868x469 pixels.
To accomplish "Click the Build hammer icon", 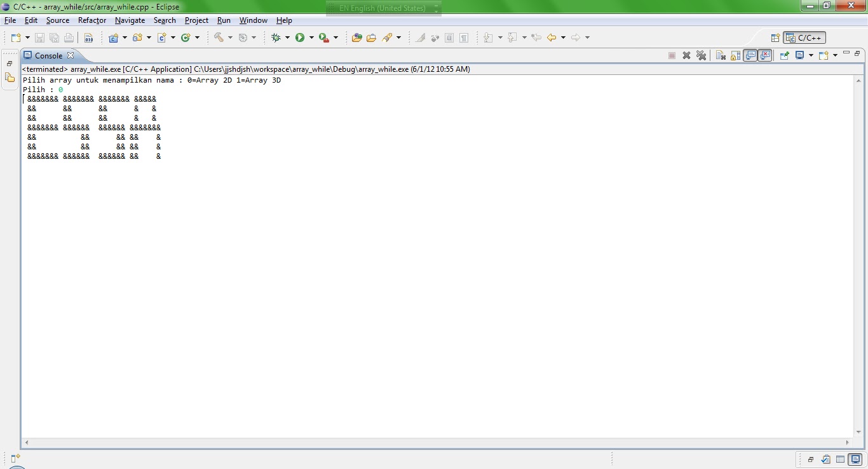I will coord(219,37).
